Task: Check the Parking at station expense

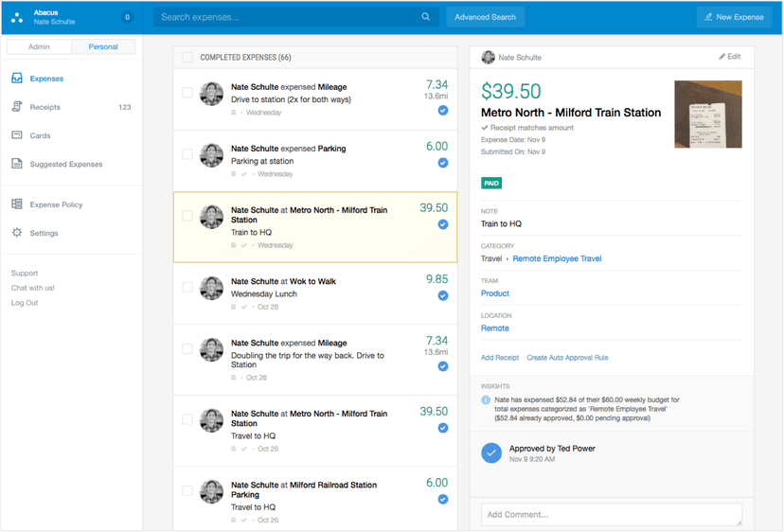Action: coord(187,154)
